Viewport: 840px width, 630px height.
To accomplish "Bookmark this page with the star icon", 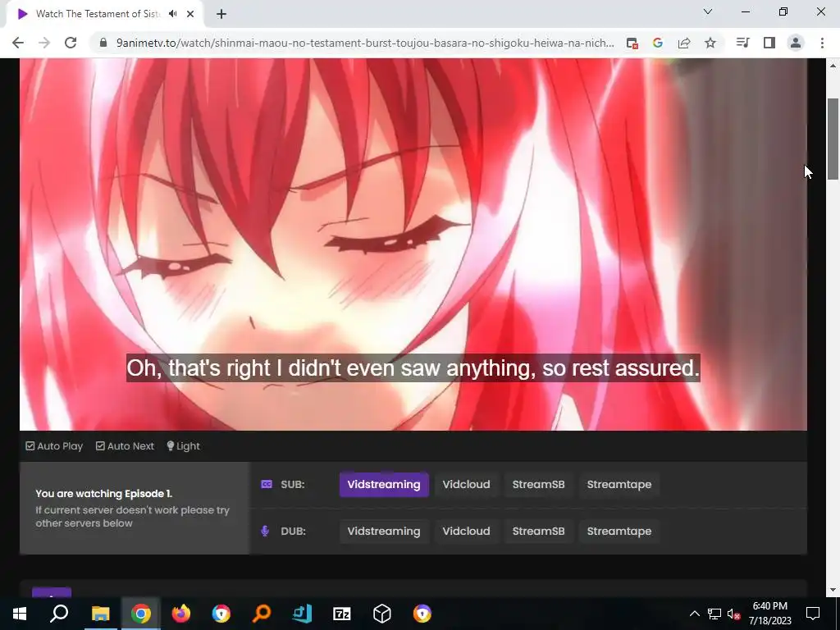I will pyautogui.click(x=710, y=43).
